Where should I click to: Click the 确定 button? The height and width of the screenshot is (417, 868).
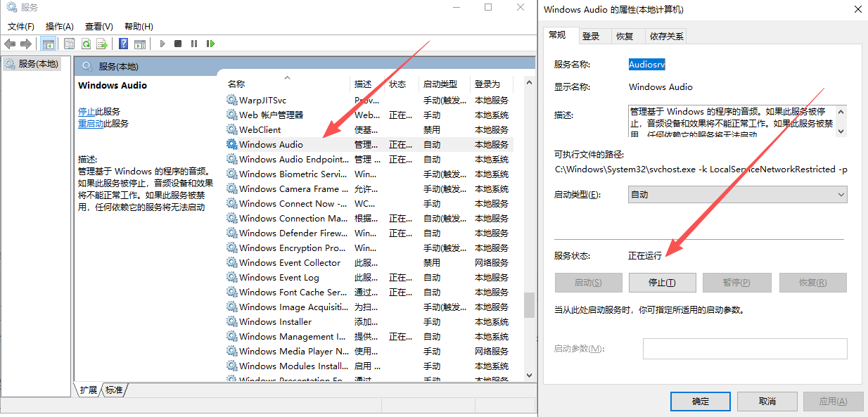click(x=701, y=401)
